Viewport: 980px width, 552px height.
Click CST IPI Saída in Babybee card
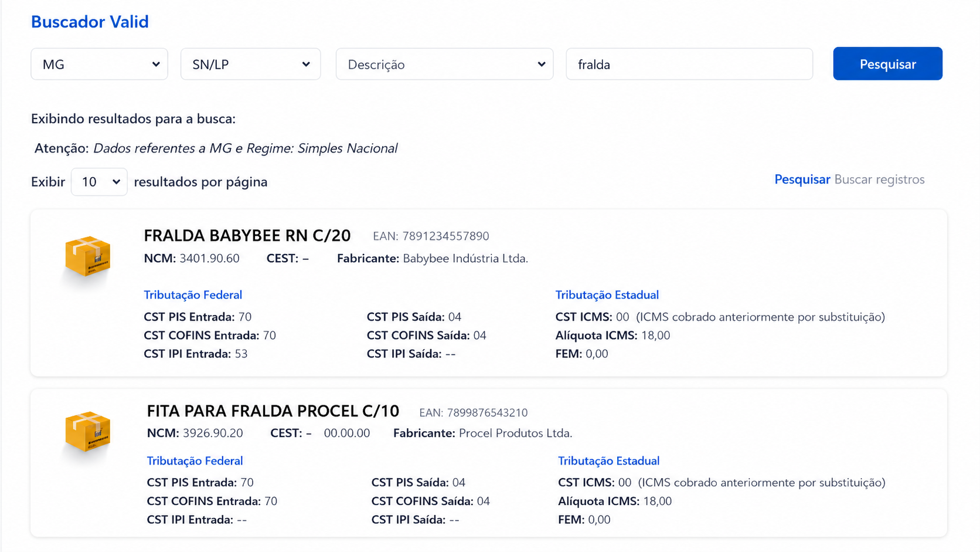click(411, 354)
